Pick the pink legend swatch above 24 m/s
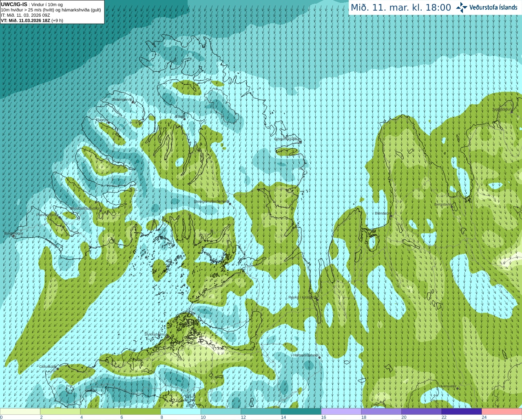Screen dimensions: 522x420 502,411
